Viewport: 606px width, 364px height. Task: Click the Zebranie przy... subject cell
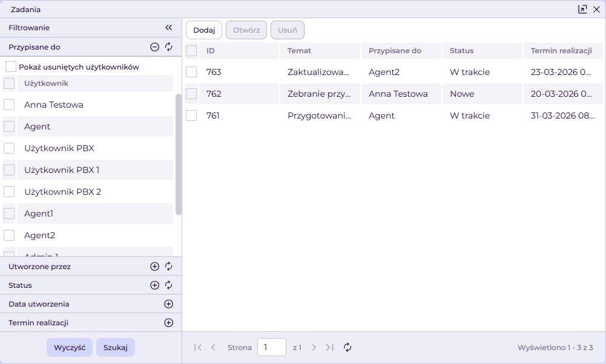point(320,94)
